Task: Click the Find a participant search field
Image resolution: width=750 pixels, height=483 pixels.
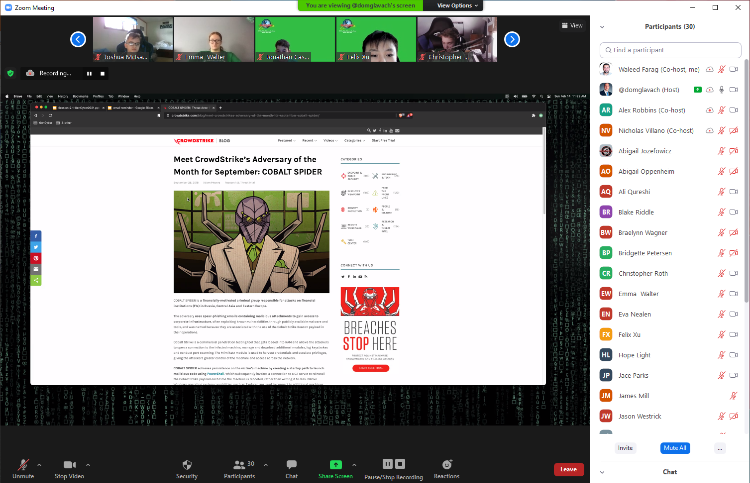Action: point(670,50)
